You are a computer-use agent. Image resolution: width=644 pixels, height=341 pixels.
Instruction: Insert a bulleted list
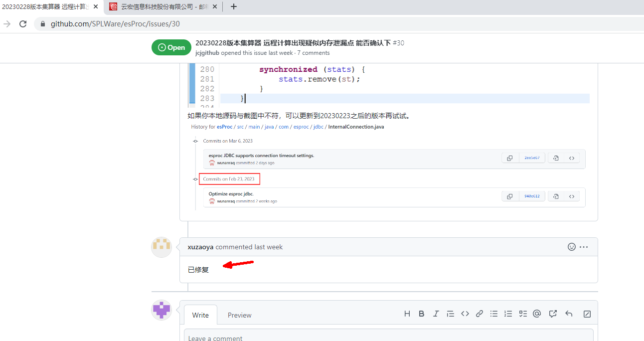(x=494, y=314)
